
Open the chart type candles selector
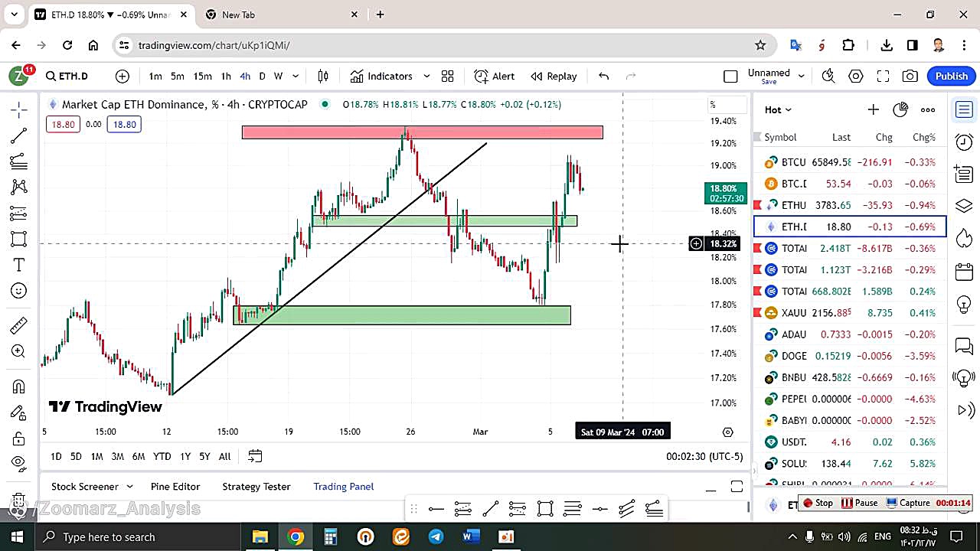tap(323, 76)
